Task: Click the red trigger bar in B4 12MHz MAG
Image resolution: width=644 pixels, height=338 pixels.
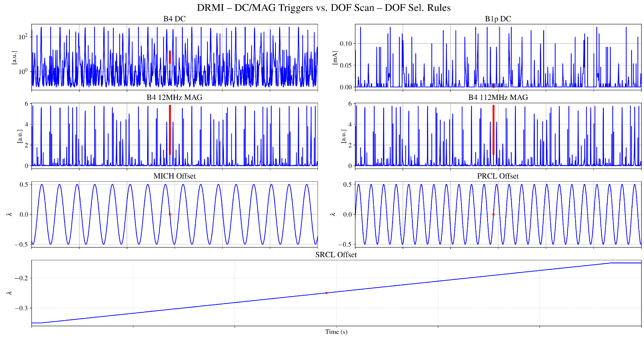Action: coord(170,130)
